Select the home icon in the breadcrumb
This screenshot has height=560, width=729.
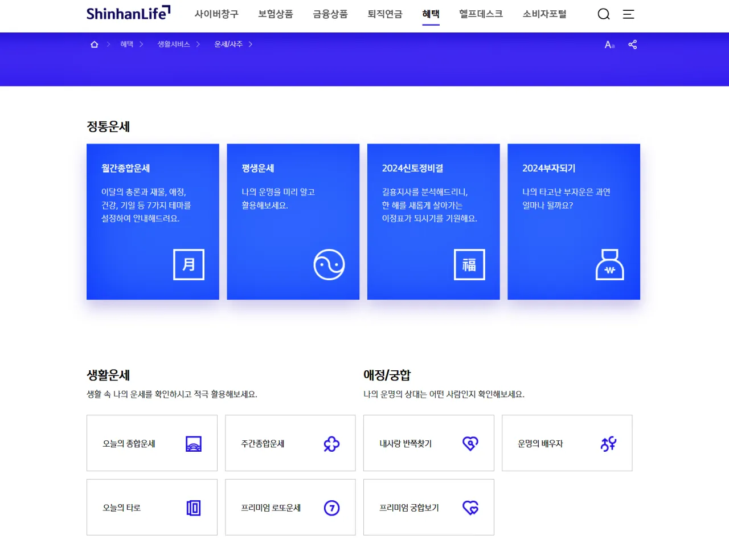coord(94,44)
